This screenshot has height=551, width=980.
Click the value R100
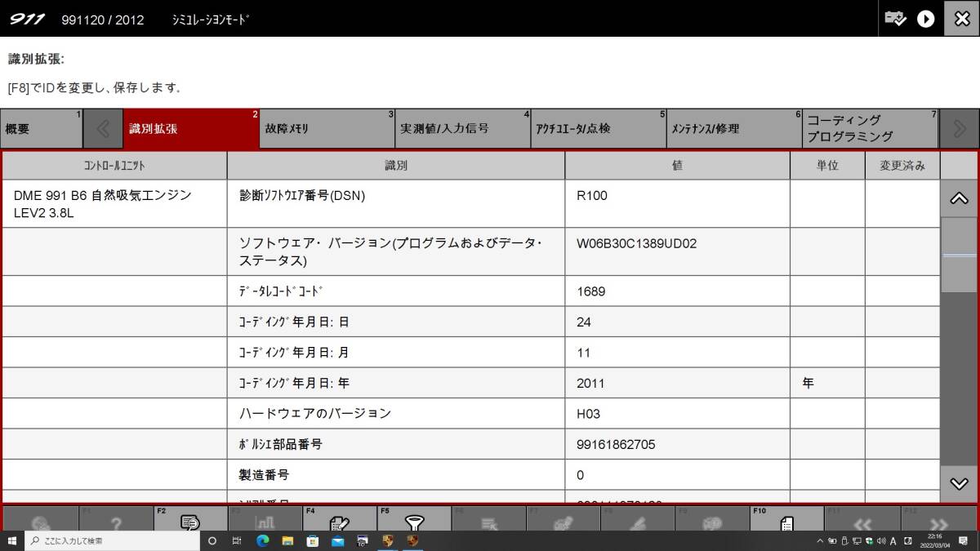(592, 196)
